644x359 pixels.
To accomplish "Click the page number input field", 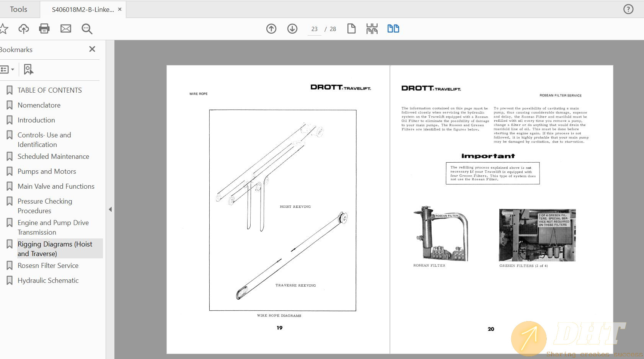I will 315,29.
